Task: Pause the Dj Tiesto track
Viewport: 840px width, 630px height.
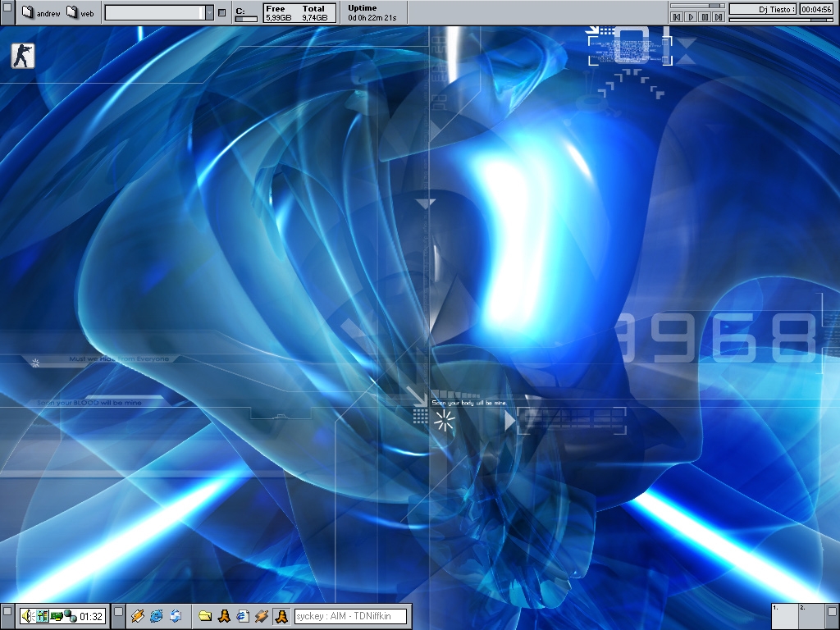Action: tap(705, 17)
